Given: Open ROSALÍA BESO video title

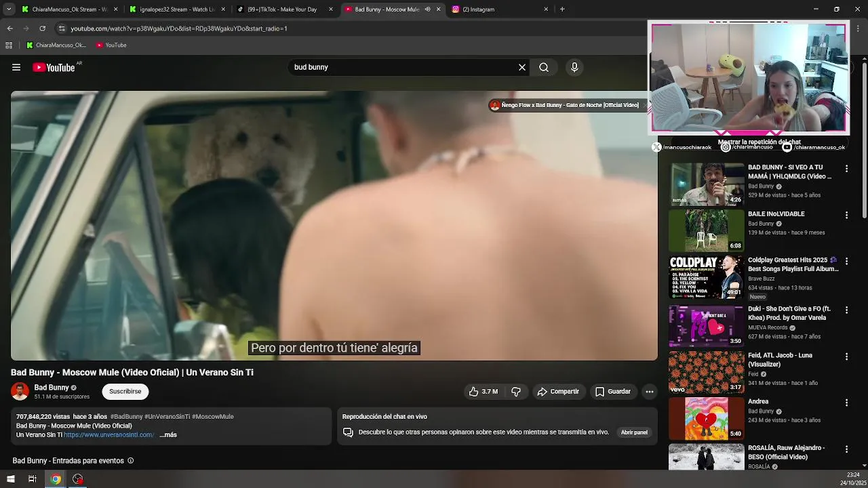Looking at the screenshot, I should pyautogui.click(x=786, y=452).
